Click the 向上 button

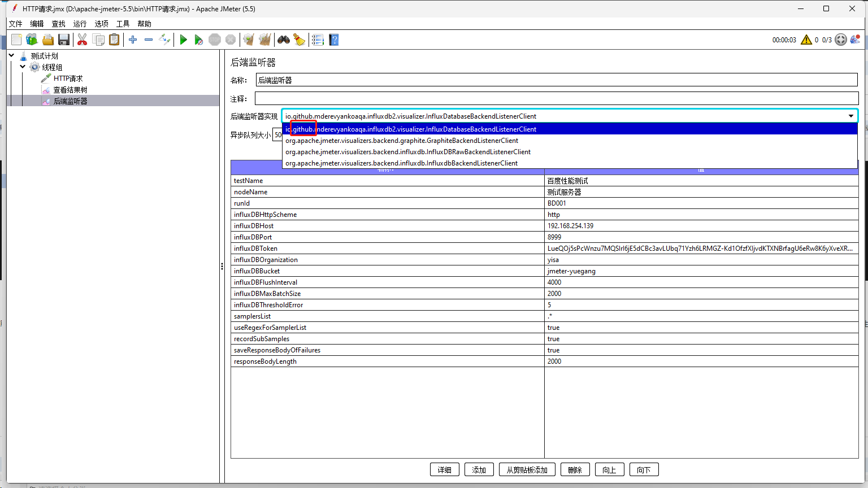tap(610, 470)
